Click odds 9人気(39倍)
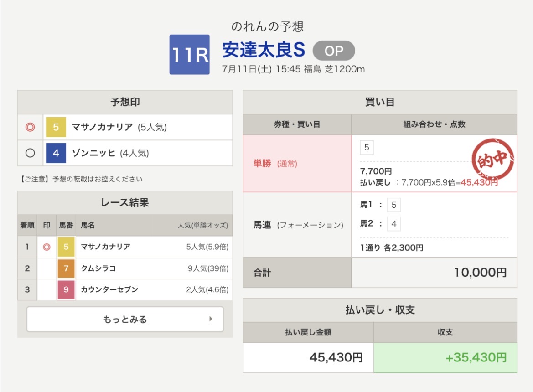 point(208,268)
